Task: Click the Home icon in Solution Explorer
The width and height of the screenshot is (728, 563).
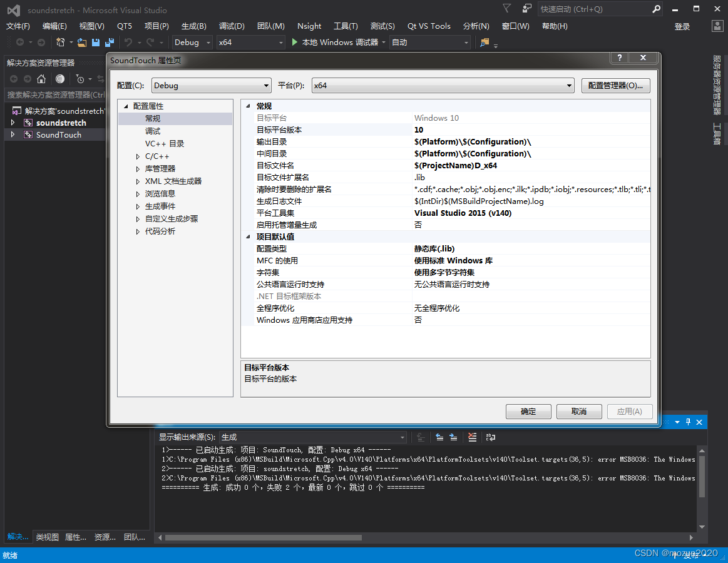Action: pos(41,79)
